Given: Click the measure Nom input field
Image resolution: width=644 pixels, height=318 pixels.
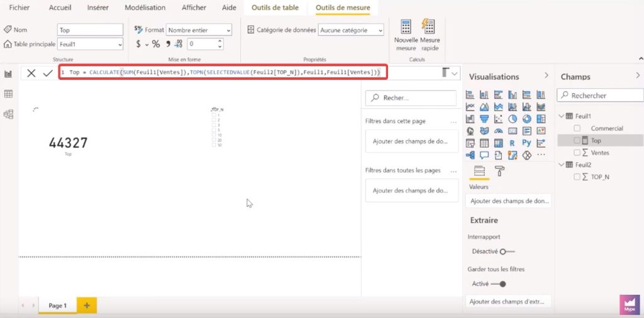Looking at the screenshot, I should [90, 30].
